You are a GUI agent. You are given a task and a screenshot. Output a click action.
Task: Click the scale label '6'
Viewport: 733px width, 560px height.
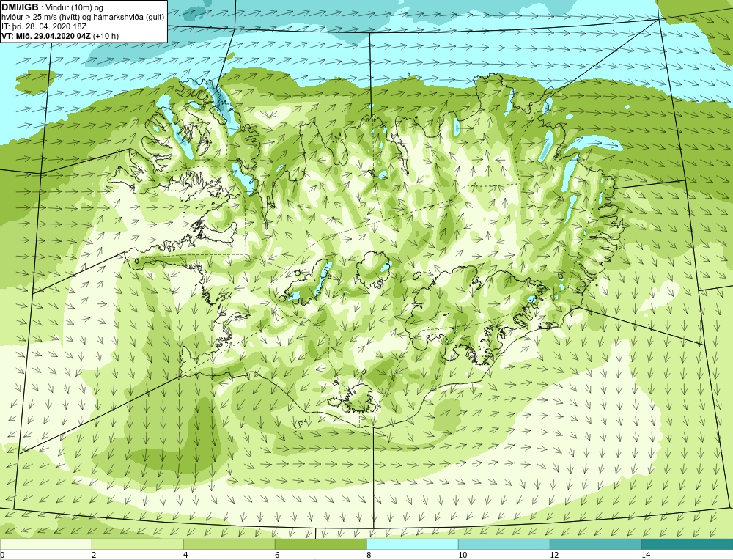(x=277, y=555)
